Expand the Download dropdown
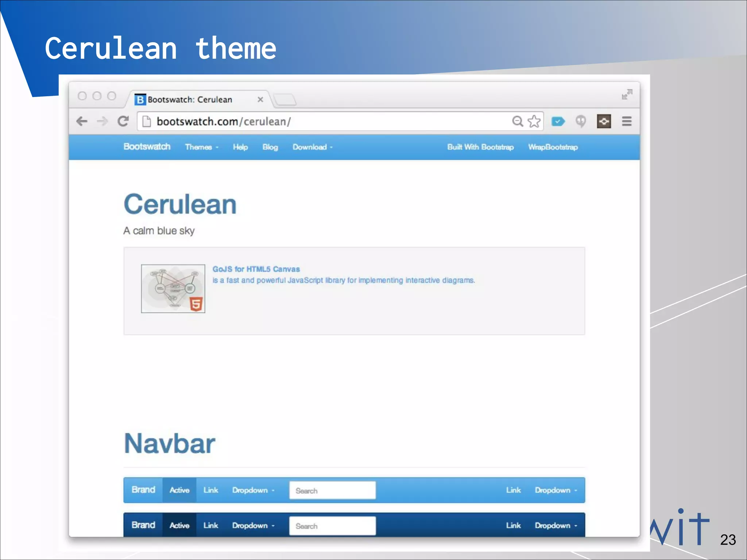Image resolution: width=747 pixels, height=560 pixels. pyautogui.click(x=313, y=147)
